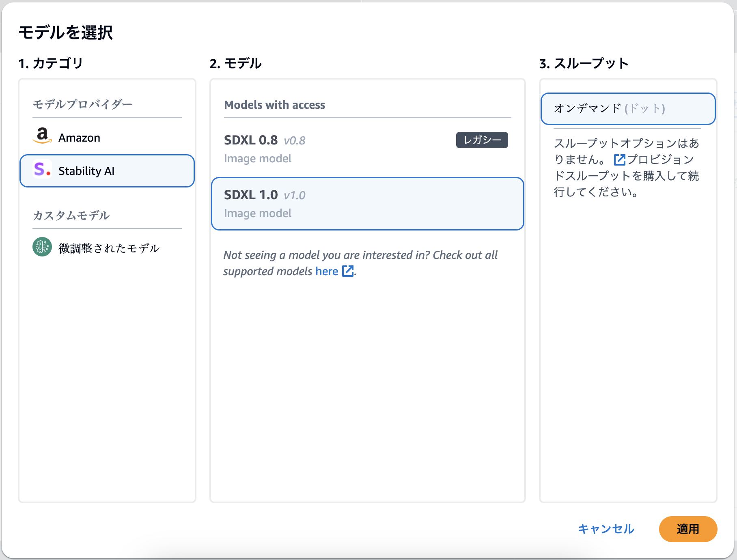This screenshot has width=737, height=560.
Task: Open the プロビジョンドスループット purchase link
Action: [626, 168]
